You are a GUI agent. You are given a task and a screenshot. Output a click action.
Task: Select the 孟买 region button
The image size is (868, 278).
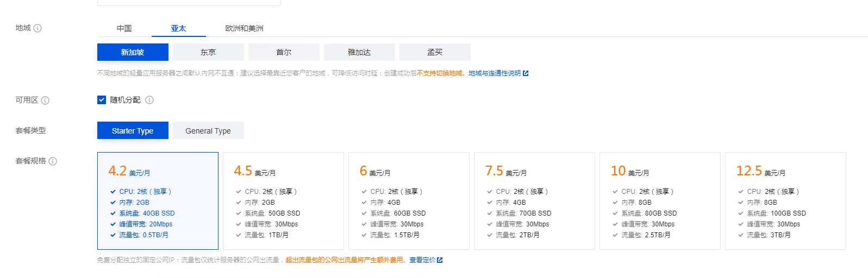pos(435,52)
